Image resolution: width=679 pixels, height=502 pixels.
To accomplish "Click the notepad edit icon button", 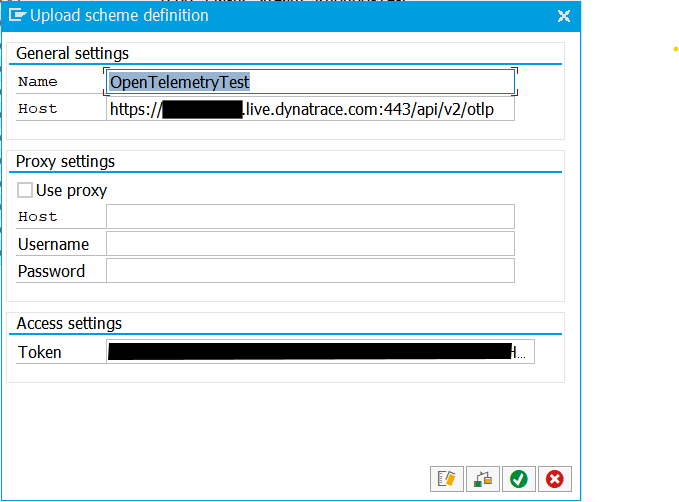I will (x=446, y=479).
